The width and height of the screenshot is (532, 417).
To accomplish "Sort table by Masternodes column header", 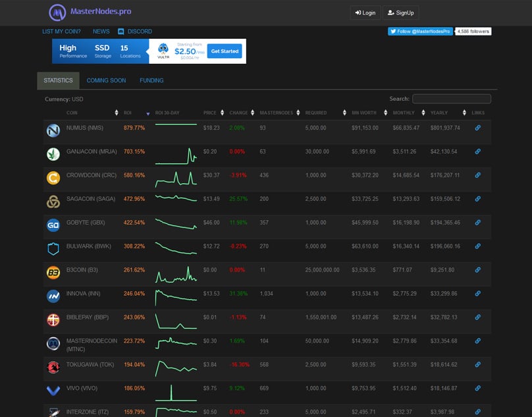I will tap(276, 113).
